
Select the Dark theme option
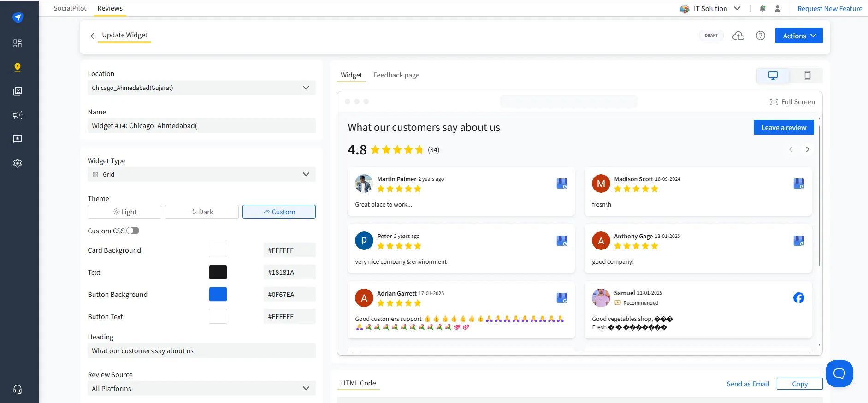point(202,212)
